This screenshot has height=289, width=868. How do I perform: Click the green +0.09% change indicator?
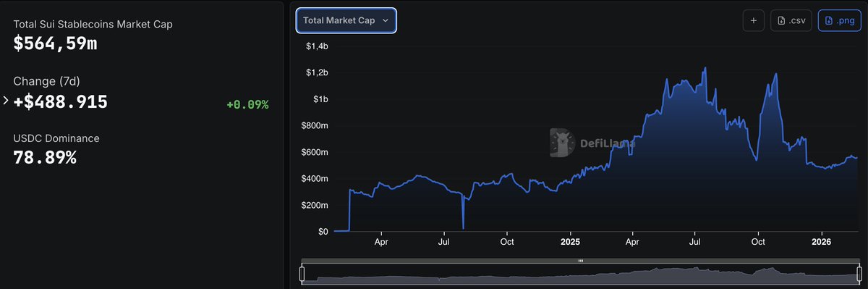tap(247, 105)
